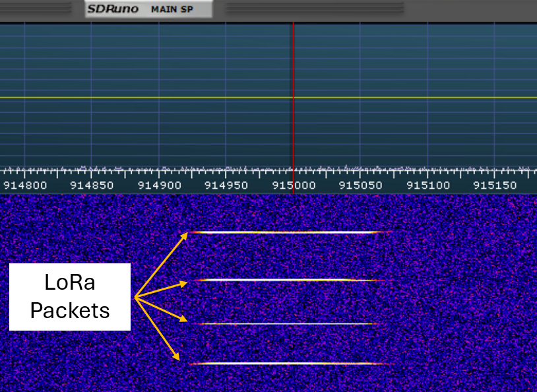This screenshot has width=537, height=392.
Task: Click the arrowhead pointing at the bottom packet
Action: click(176, 356)
